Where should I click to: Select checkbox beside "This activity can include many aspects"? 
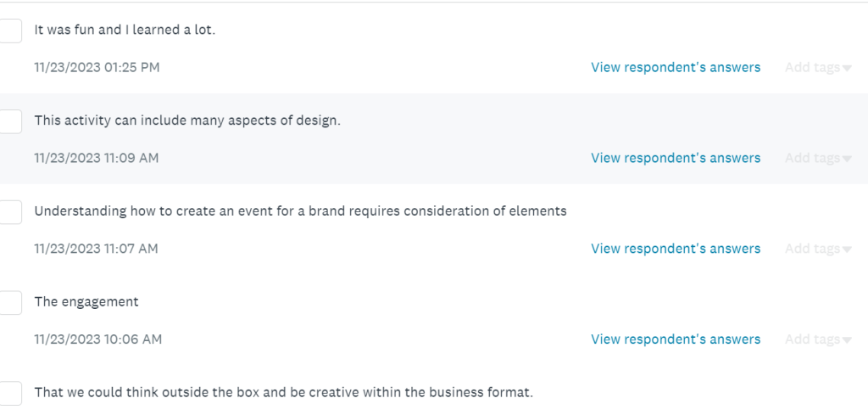(10, 121)
